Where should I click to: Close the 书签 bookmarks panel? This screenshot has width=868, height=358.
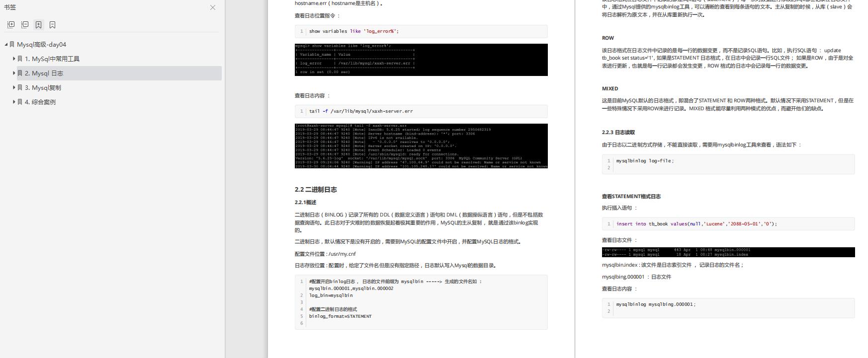(x=213, y=7)
